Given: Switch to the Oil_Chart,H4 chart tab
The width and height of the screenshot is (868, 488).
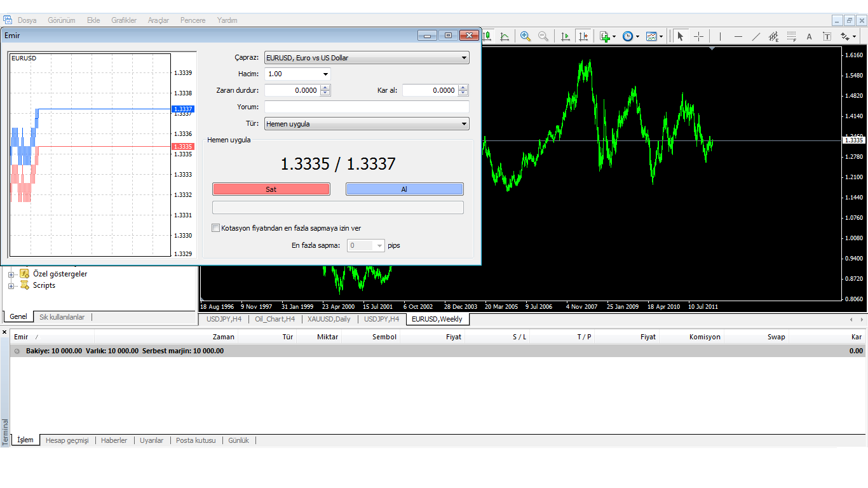Looking at the screenshot, I should (275, 319).
